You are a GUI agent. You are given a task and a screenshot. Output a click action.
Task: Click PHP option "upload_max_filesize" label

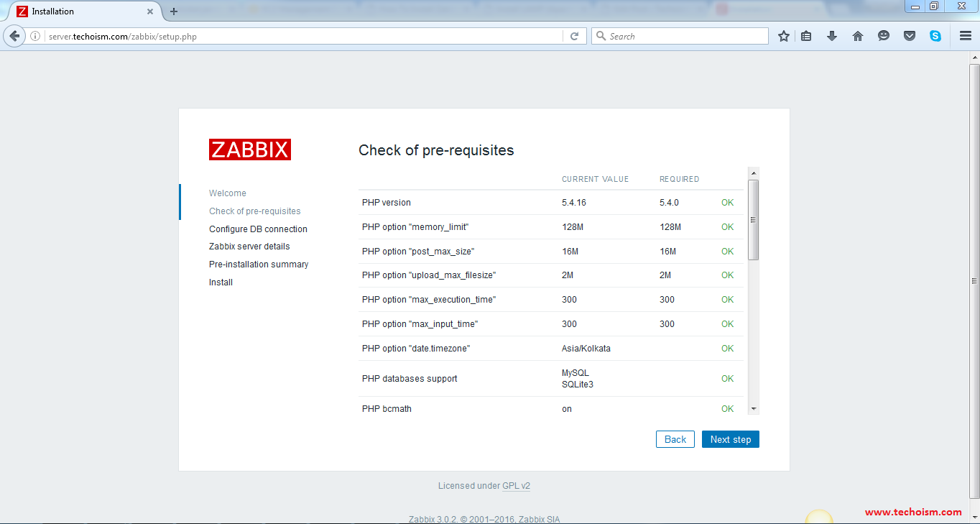coord(429,275)
